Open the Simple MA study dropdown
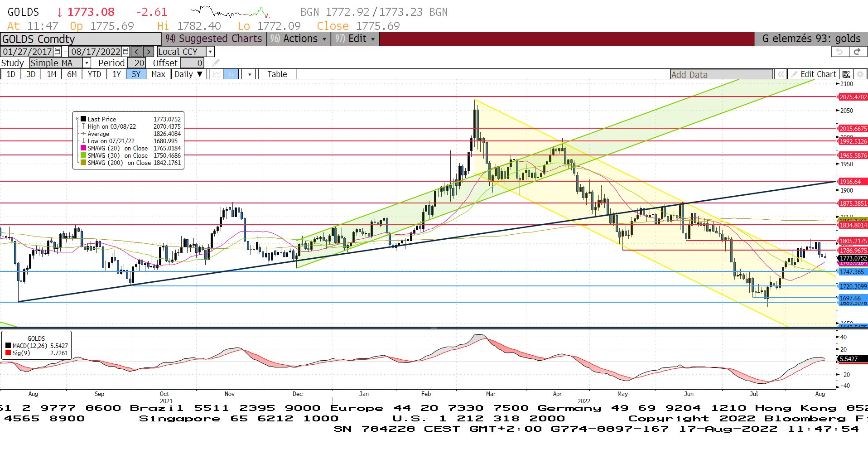The width and height of the screenshot is (868, 454). 87,63
